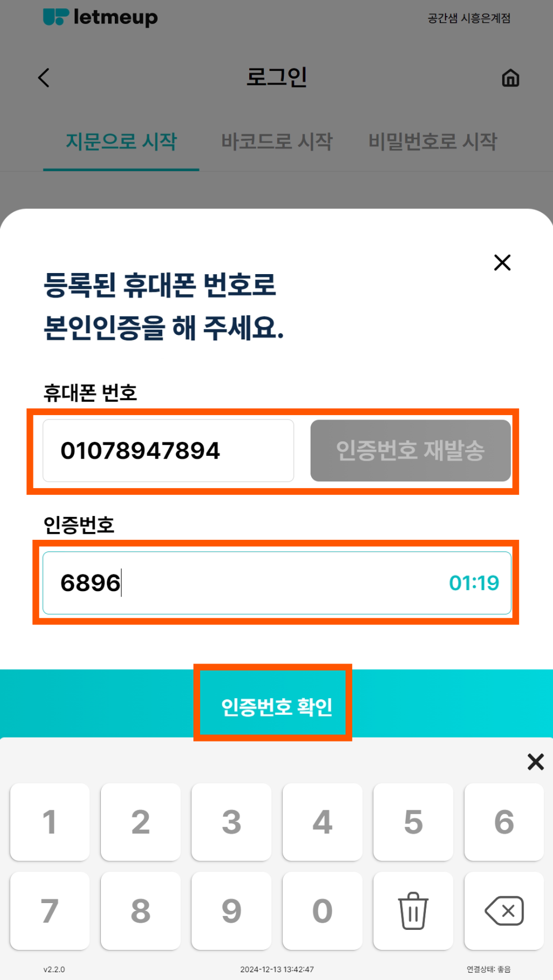Focus the phone number input field
Image resolution: width=553 pixels, height=980 pixels.
pos(168,451)
